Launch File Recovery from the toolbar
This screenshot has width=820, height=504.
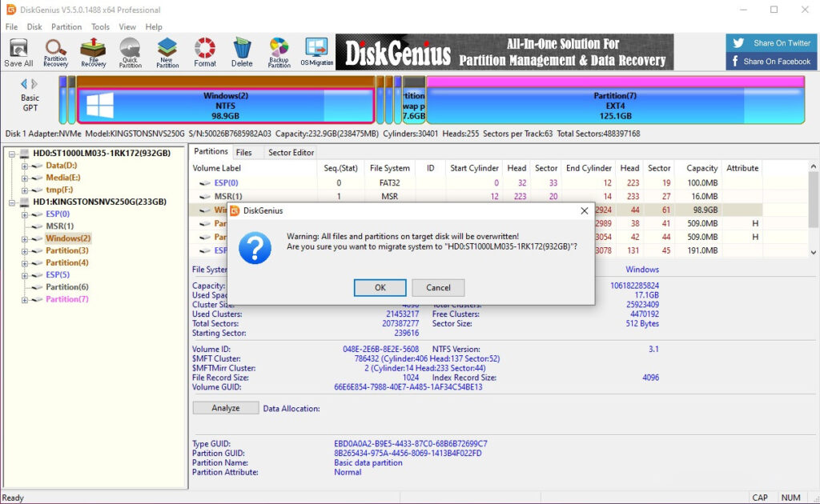(92, 53)
